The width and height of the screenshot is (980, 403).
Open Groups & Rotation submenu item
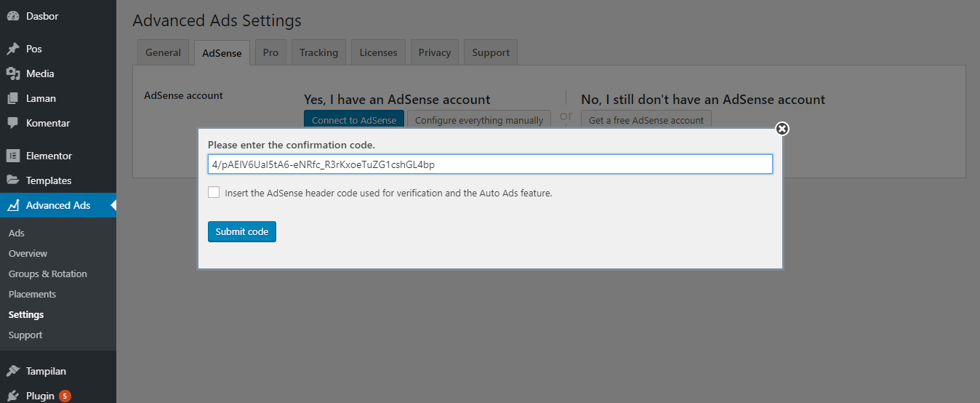click(x=48, y=274)
